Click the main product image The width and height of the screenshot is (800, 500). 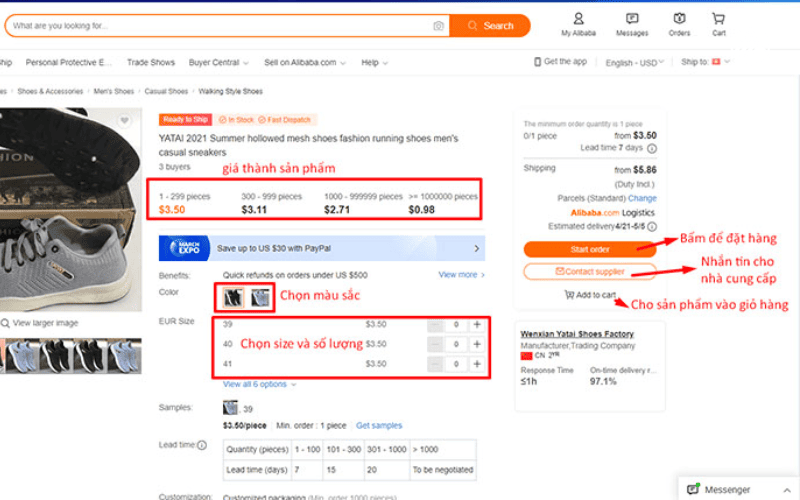pos(71,209)
